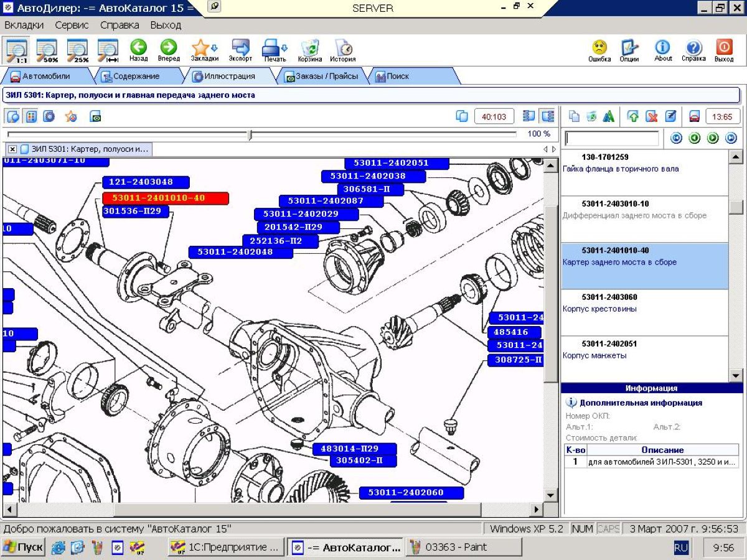
Task: Click the parts search input field
Action: click(611, 138)
